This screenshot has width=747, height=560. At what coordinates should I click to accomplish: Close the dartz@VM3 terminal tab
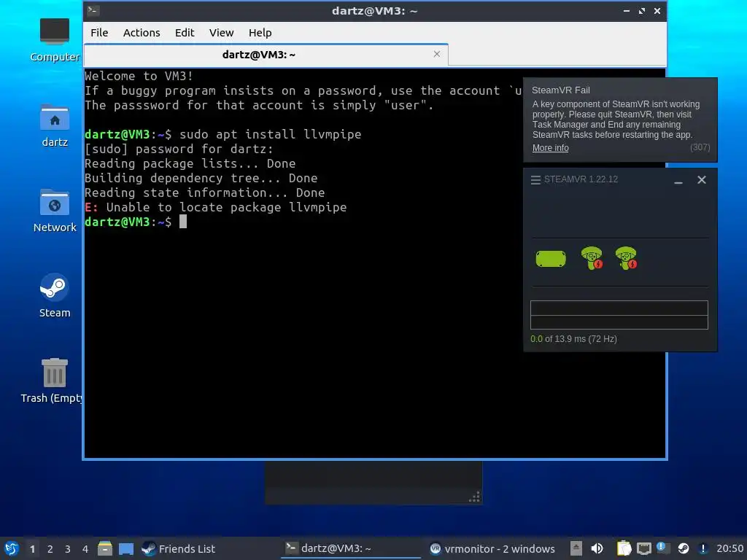[x=437, y=54]
